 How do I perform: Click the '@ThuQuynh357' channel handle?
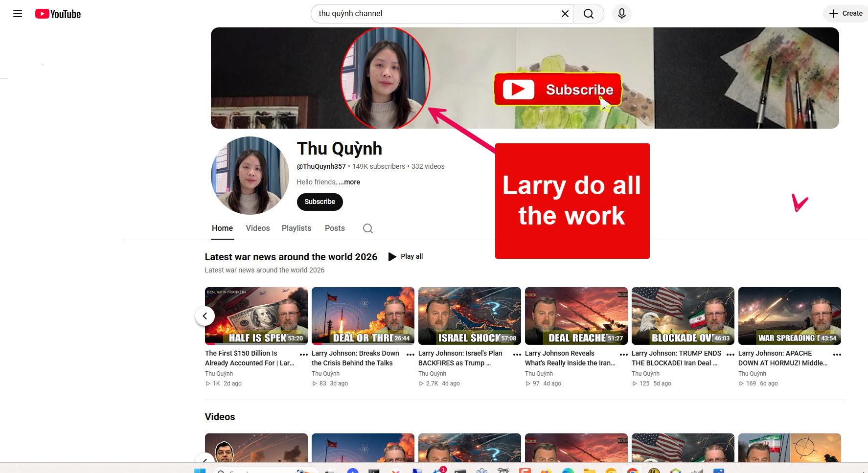(x=321, y=166)
